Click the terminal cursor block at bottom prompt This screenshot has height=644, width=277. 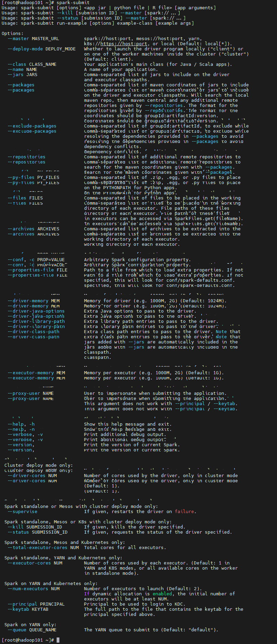(58, 640)
